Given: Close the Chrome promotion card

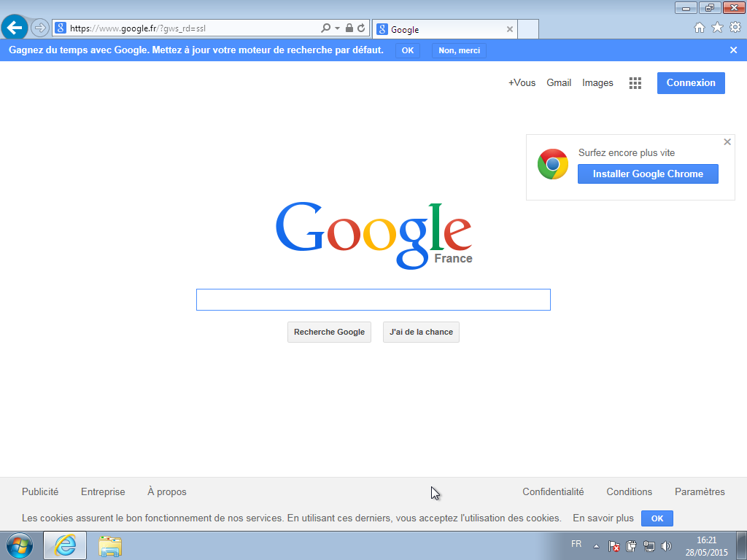Looking at the screenshot, I should (x=727, y=142).
